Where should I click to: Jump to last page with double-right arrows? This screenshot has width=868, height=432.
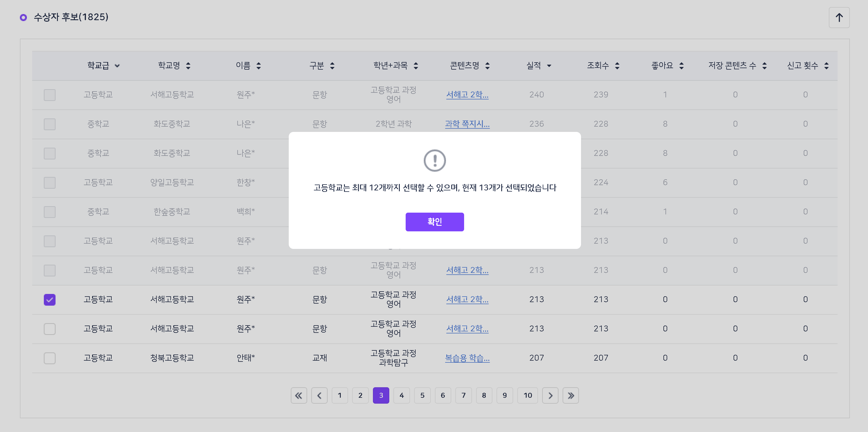click(x=570, y=395)
